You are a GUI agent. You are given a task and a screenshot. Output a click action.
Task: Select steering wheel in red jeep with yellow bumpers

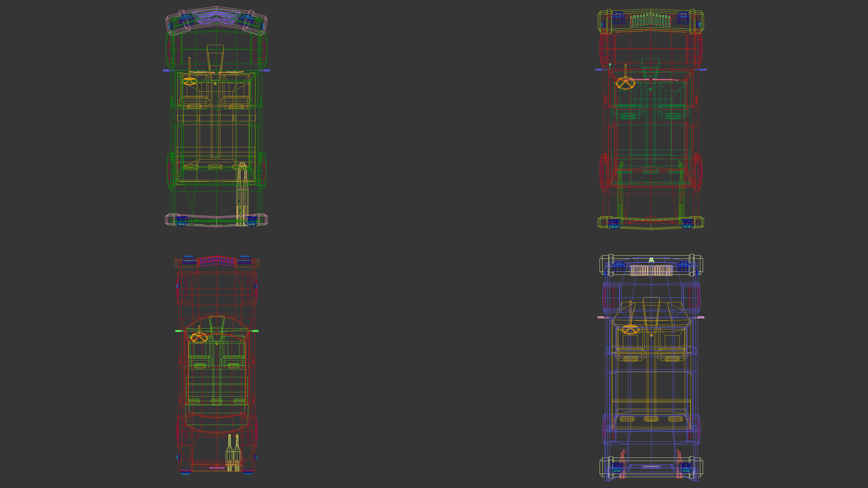(626, 83)
